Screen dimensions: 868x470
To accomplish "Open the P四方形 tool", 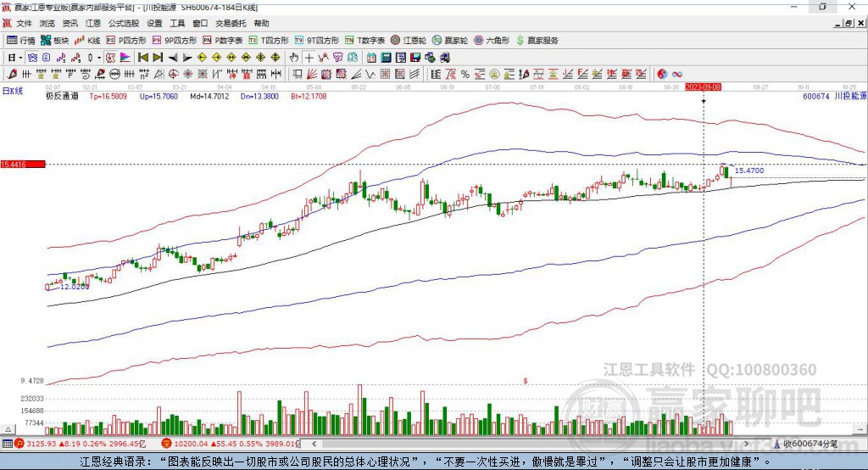I will 126,41.
